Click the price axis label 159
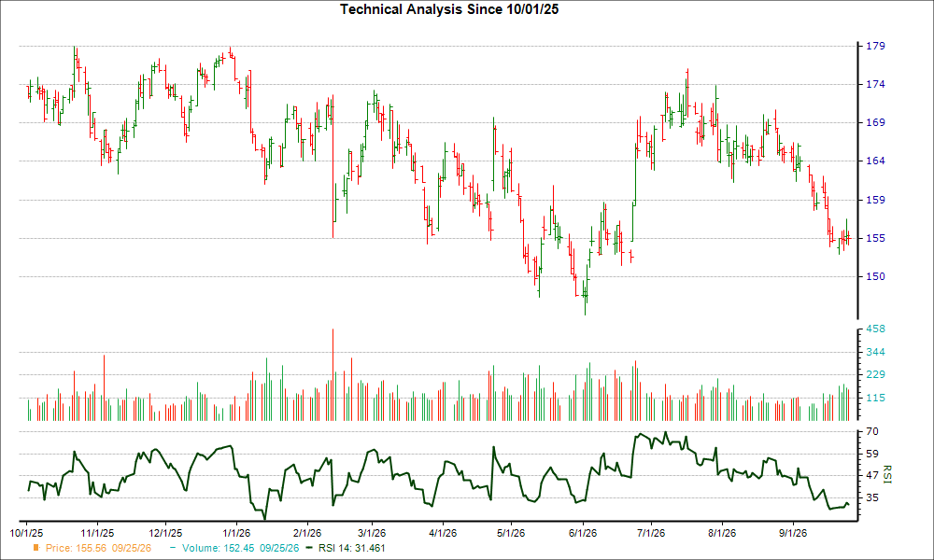This screenshot has width=934, height=560. point(875,200)
